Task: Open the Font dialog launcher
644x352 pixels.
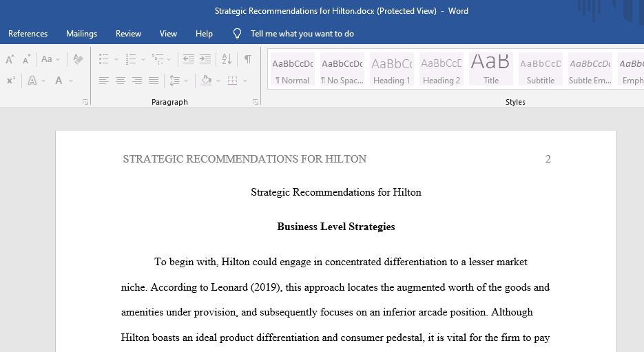Action: tap(85, 102)
